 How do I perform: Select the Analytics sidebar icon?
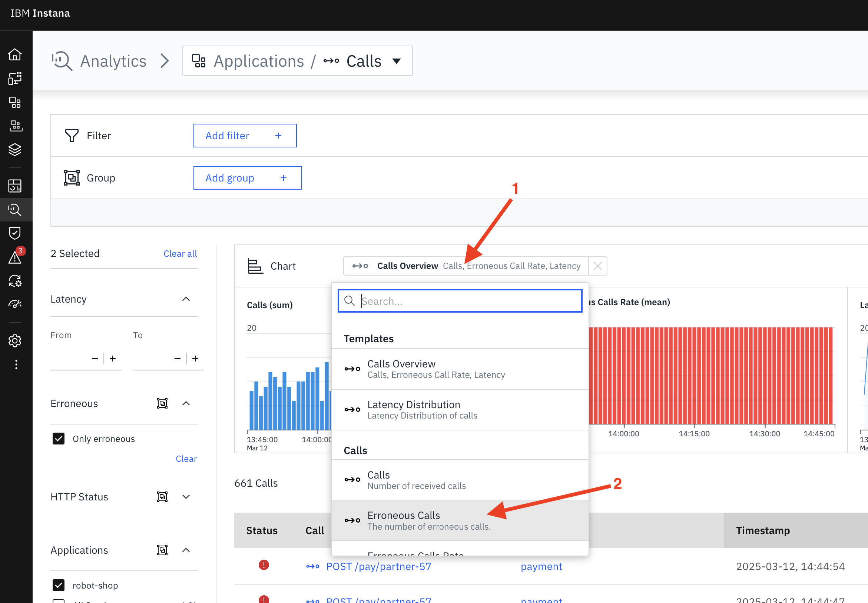(x=15, y=209)
